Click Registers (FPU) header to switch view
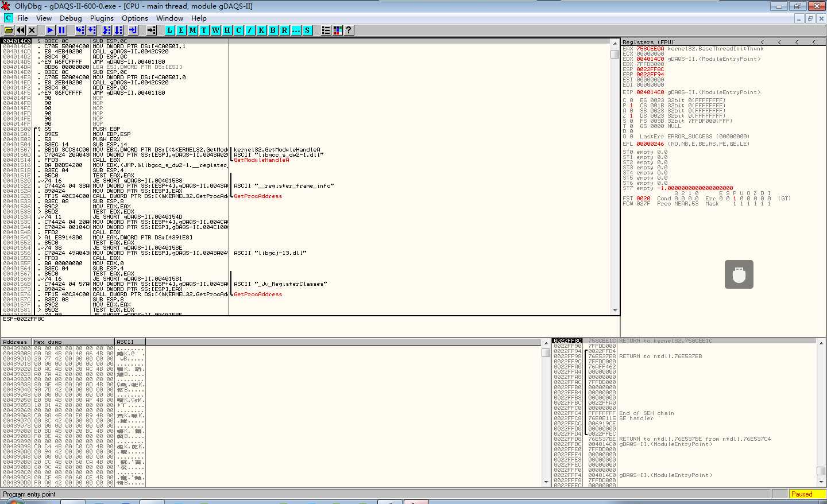The image size is (827, 504). [x=648, y=42]
